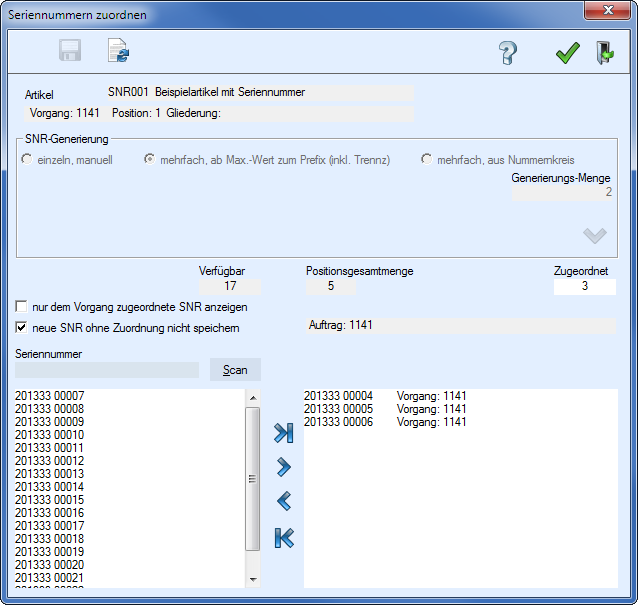Click the document refresh toolbar icon
This screenshot has width=639, height=605.
(x=119, y=52)
